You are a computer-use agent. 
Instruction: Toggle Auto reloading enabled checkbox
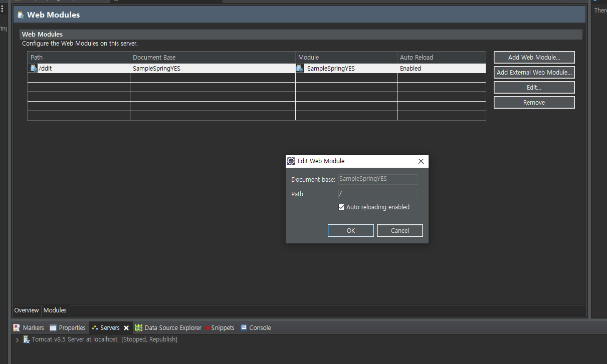(341, 207)
